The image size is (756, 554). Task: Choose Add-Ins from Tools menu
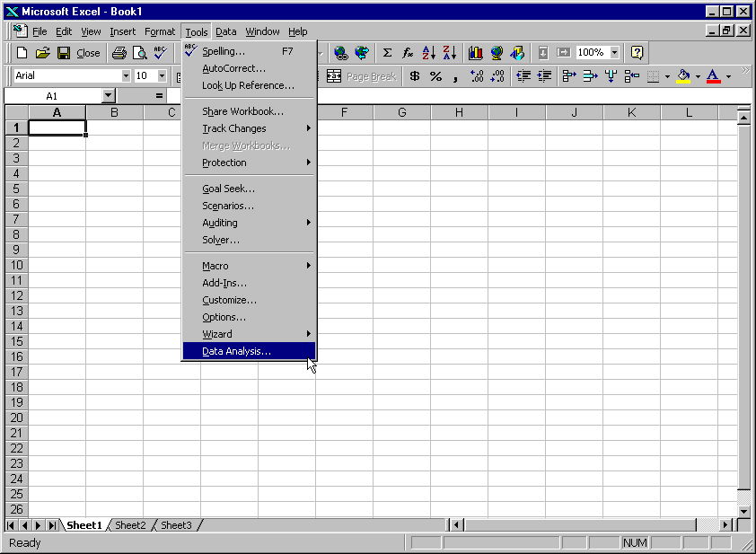[x=250, y=283]
